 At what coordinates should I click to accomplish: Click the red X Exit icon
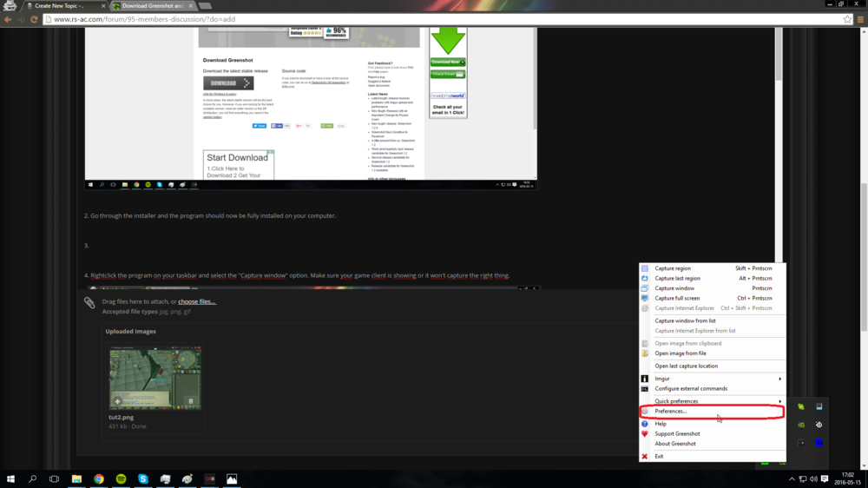644,457
